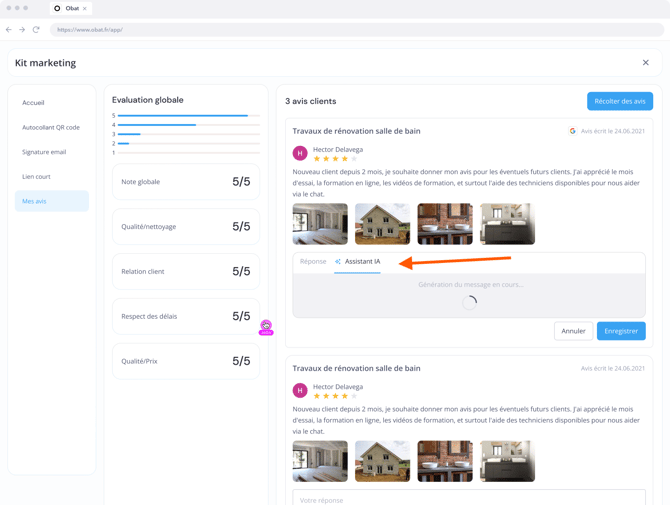Screen dimensions: 670x505
Task: Select Lien court in the sidebar
Action: tap(36, 176)
